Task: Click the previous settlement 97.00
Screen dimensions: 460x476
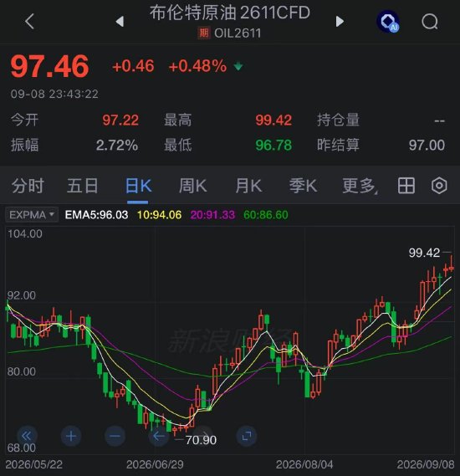Action: coord(427,145)
